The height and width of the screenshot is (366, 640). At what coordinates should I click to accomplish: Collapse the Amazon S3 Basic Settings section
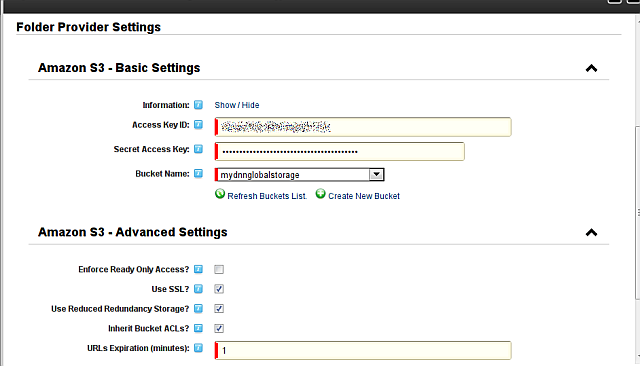[591, 68]
